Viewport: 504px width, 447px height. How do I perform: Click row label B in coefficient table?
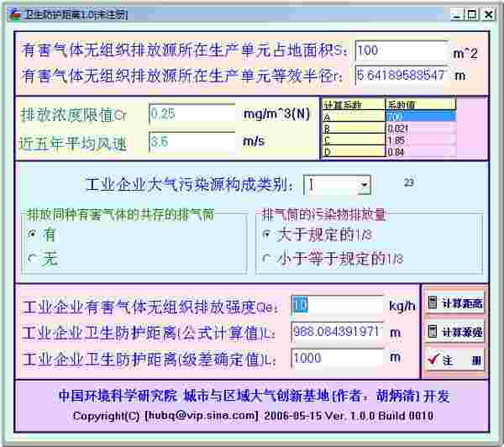coord(354,129)
